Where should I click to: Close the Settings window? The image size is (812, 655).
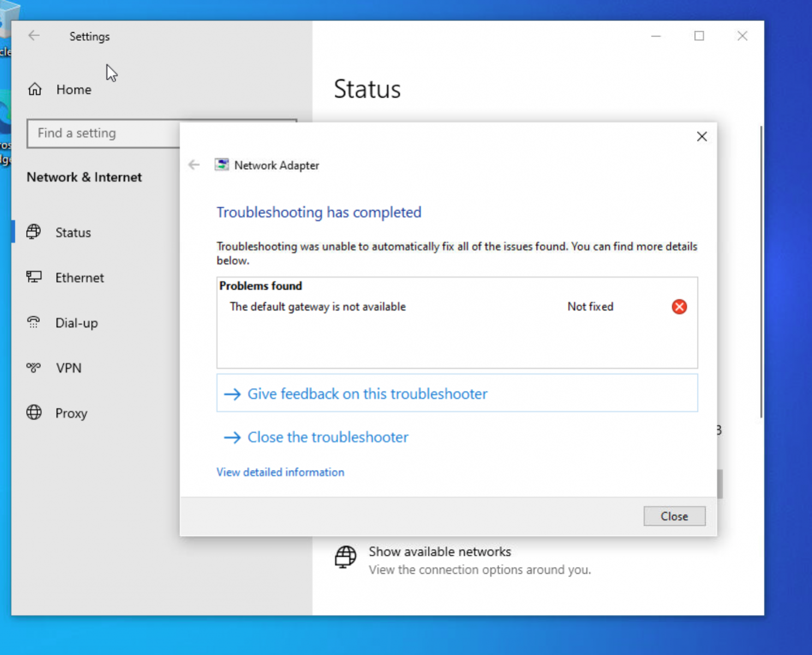(x=742, y=36)
